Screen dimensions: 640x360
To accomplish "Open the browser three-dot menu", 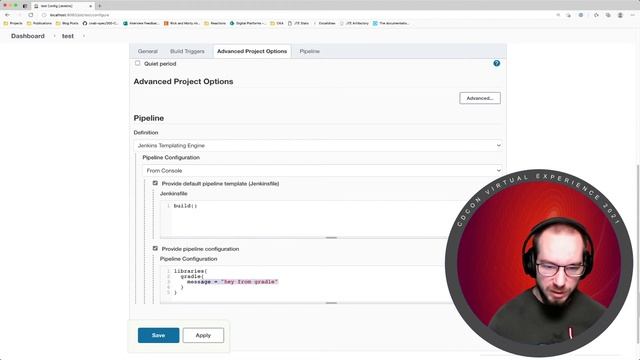I will click(x=632, y=15).
